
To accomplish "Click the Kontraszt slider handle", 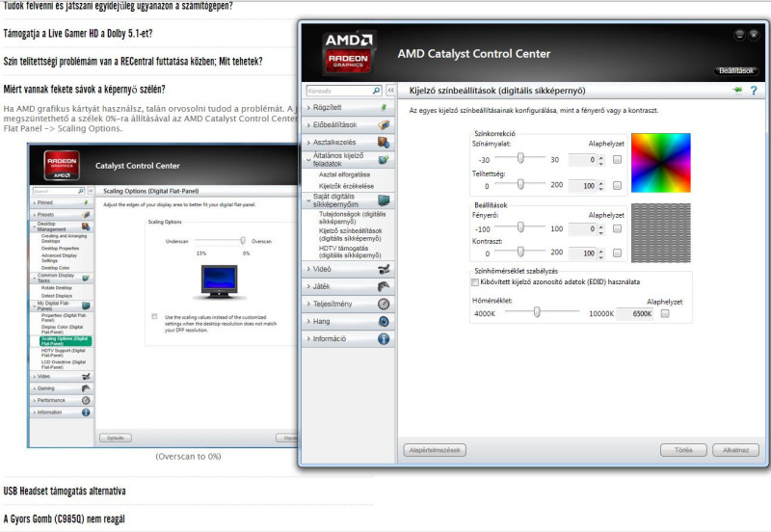I will (520, 252).
